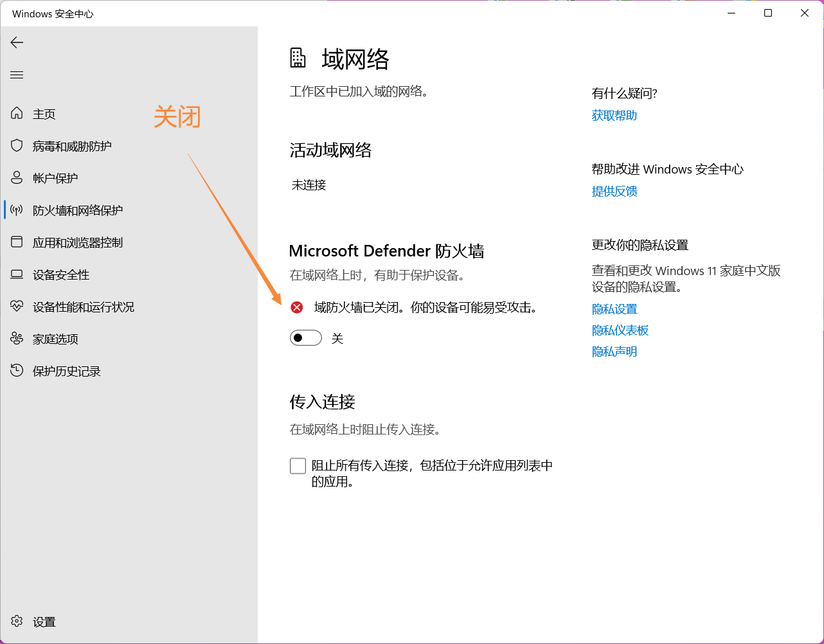The image size is (824, 644).
Task: Click the app and browser control icon
Action: click(x=17, y=242)
